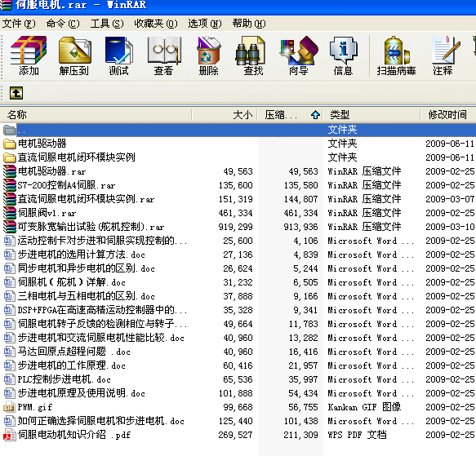Click size value 461,334 of 伺服阀v1.rar
This screenshot has height=456, width=476.
tap(236, 213)
